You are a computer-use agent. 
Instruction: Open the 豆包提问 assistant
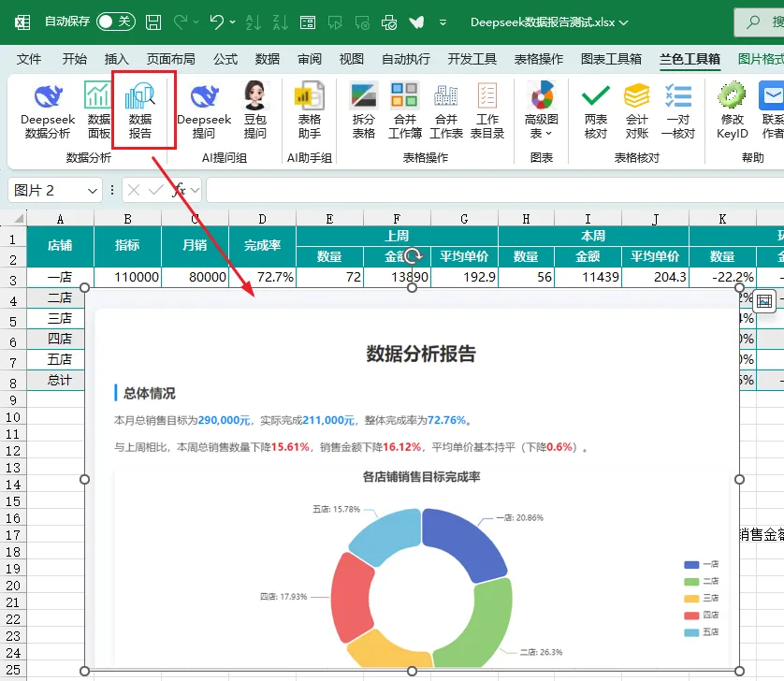click(255, 111)
